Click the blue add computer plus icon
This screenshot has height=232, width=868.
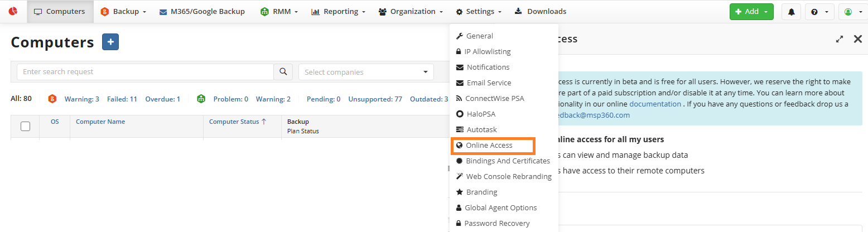(110, 42)
